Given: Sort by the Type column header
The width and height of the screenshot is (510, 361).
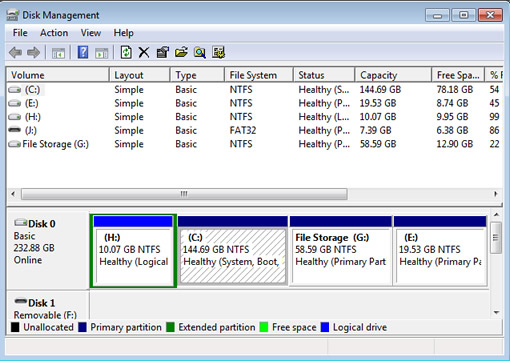Looking at the screenshot, I should pyautogui.click(x=197, y=75).
